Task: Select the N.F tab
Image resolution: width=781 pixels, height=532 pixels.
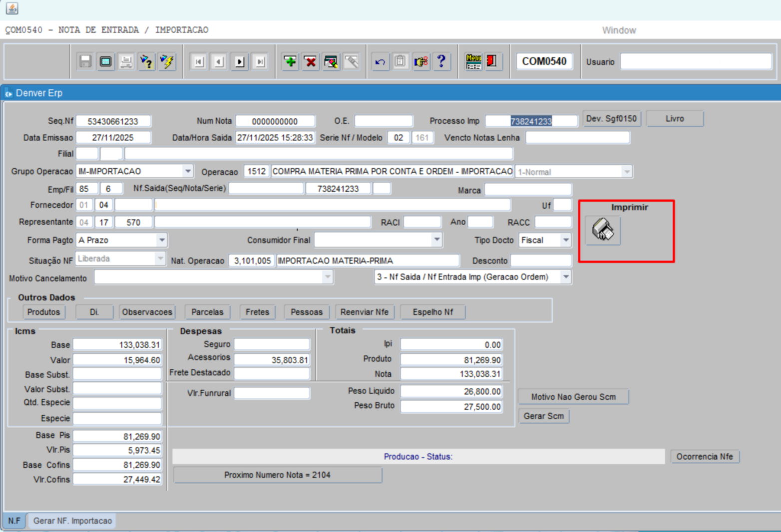Action: tap(14, 521)
